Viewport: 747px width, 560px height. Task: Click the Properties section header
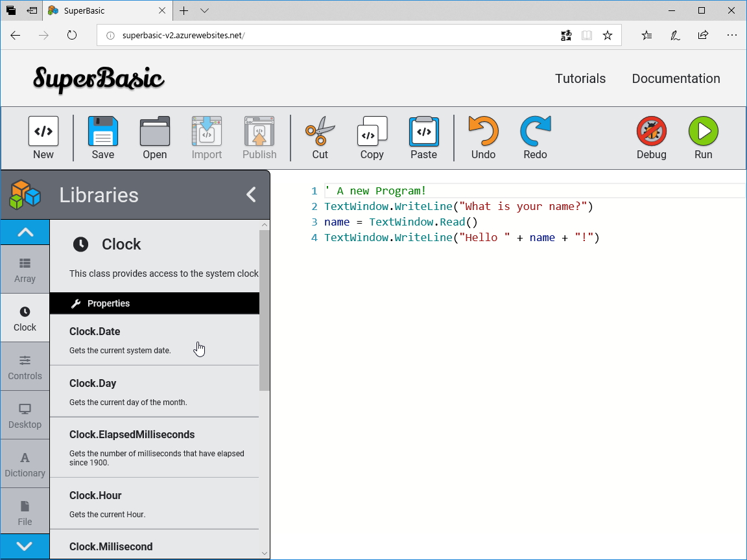coord(154,303)
